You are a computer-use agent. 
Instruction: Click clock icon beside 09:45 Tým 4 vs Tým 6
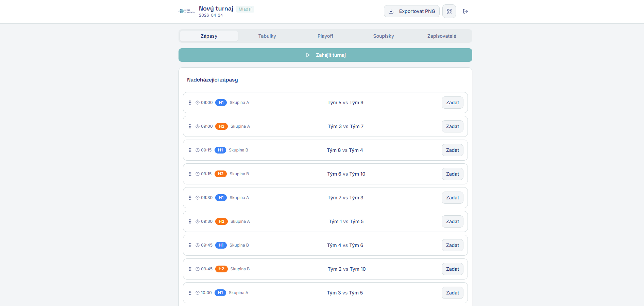[x=198, y=245]
